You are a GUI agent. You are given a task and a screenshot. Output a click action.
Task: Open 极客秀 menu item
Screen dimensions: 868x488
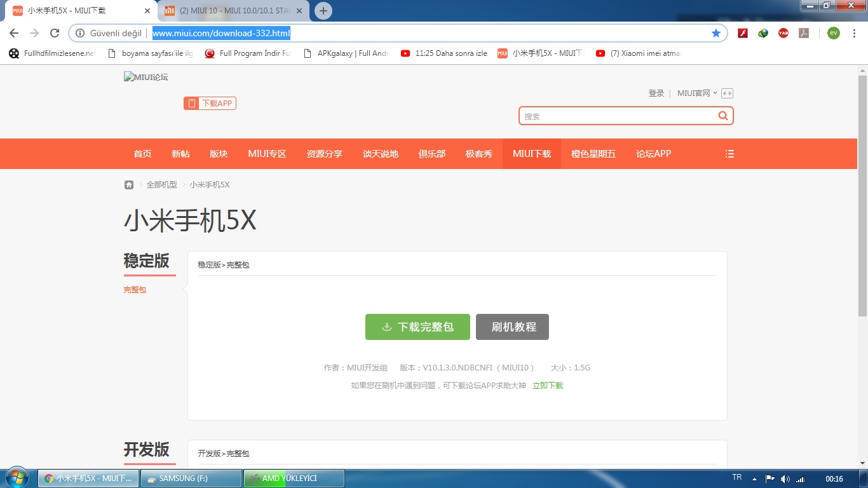[479, 154]
